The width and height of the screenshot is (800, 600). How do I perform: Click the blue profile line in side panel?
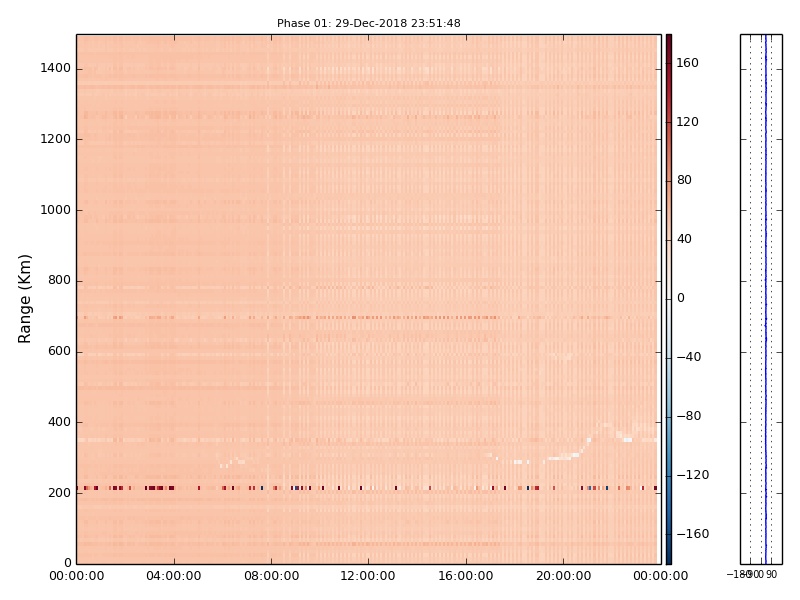(766, 299)
